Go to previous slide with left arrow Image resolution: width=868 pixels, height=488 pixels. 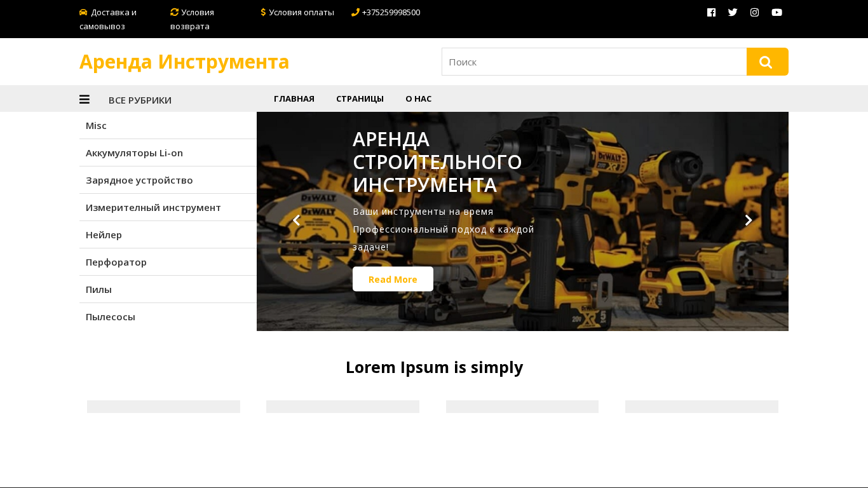[x=296, y=220]
